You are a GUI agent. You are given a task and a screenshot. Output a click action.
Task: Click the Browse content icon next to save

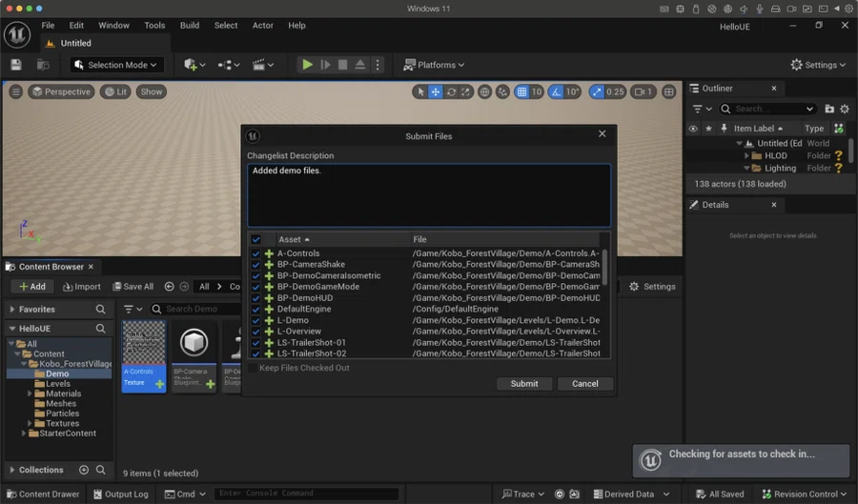[43, 65]
